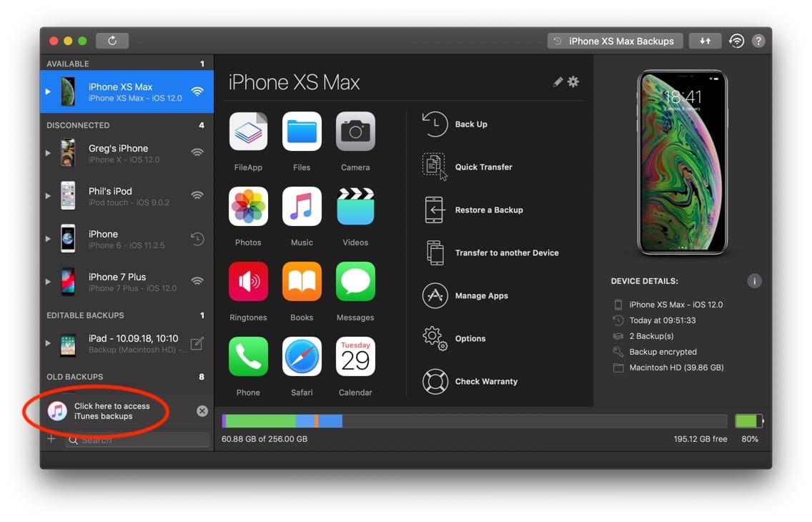Open the Files app icon
The width and height of the screenshot is (812, 522).
pyautogui.click(x=302, y=132)
